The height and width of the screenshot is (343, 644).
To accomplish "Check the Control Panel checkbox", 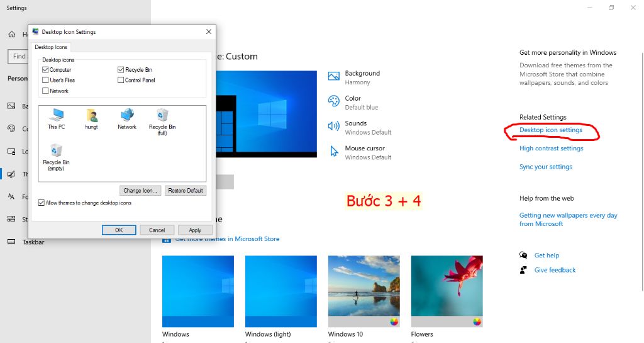I will pos(121,80).
